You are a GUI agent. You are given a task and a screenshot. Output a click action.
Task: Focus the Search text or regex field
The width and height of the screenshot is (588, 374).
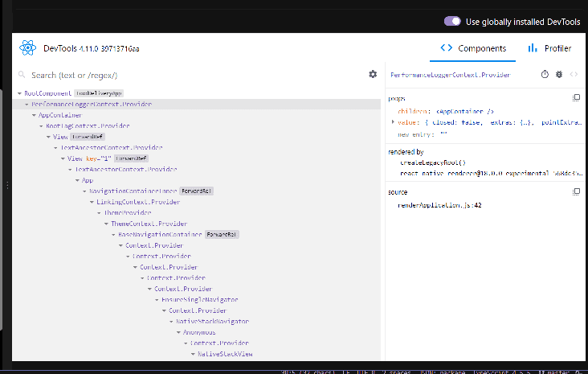click(195, 75)
